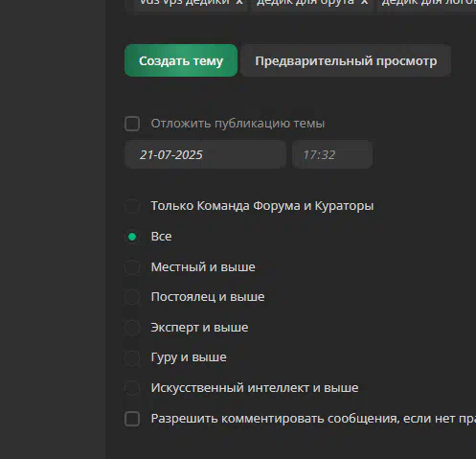The width and height of the screenshot is (476, 459).
Task: Remove the 'vds vps дедики' tag
Action: pyautogui.click(x=239, y=3)
